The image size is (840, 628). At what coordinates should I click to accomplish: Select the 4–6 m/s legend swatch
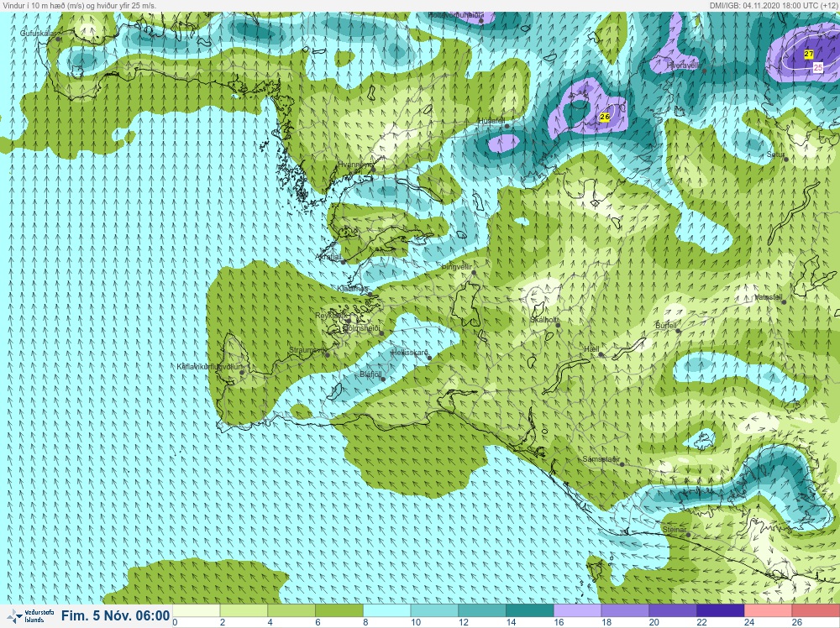(x=291, y=611)
